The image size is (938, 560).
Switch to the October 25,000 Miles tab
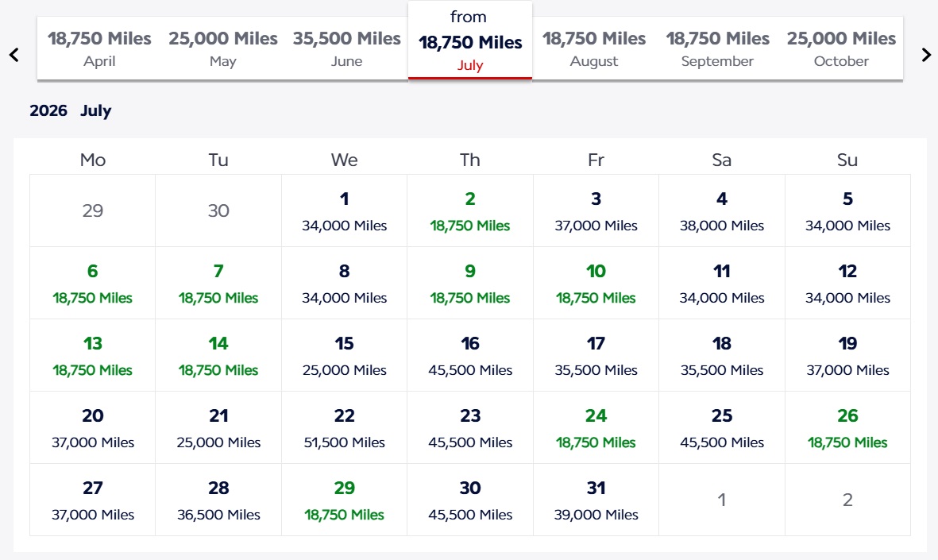841,49
